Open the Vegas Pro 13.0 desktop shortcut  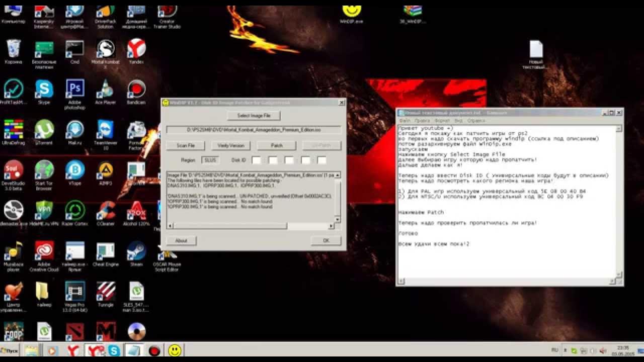click(x=75, y=297)
